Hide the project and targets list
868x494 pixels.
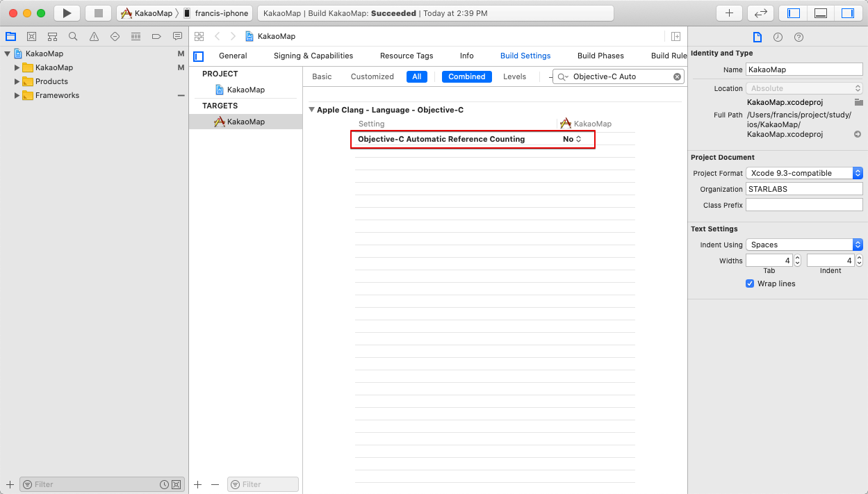click(x=199, y=56)
